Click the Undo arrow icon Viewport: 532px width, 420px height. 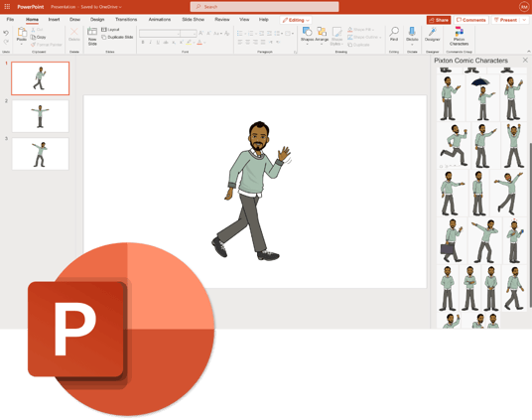click(x=6, y=33)
